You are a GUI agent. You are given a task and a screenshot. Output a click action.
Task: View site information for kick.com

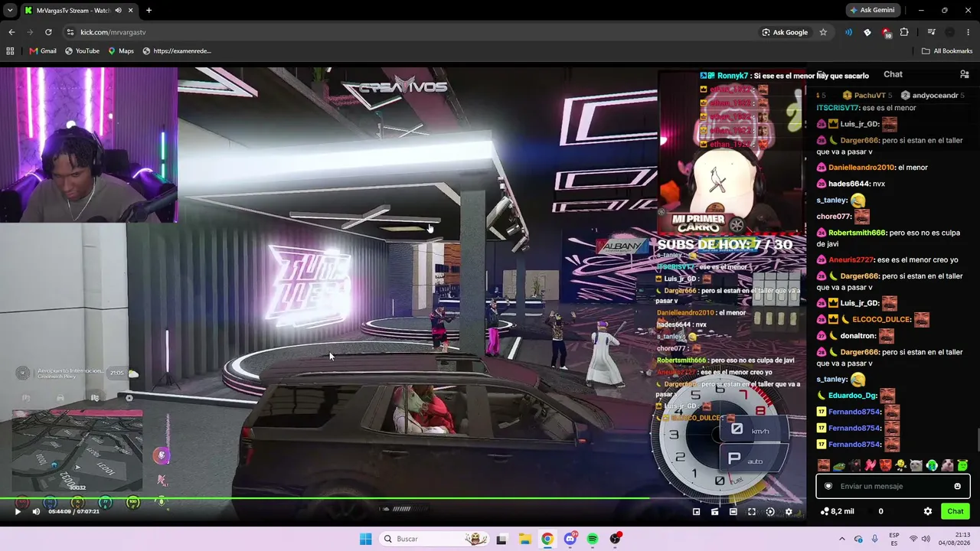click(70, 32)
